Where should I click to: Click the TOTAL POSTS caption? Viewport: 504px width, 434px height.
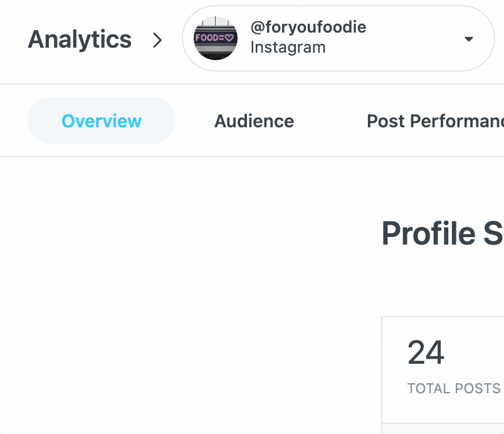pyautogui.click(x=453, y=388)
